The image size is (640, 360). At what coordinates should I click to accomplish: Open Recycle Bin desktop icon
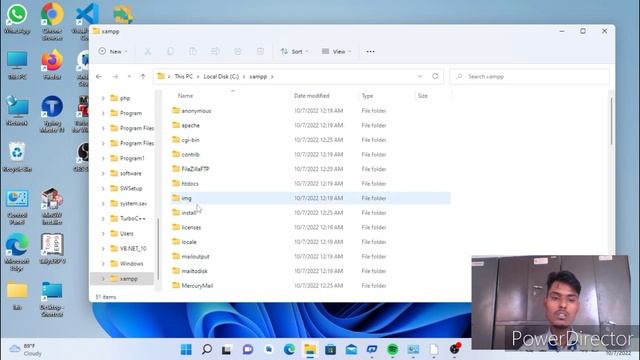point(17,157)
